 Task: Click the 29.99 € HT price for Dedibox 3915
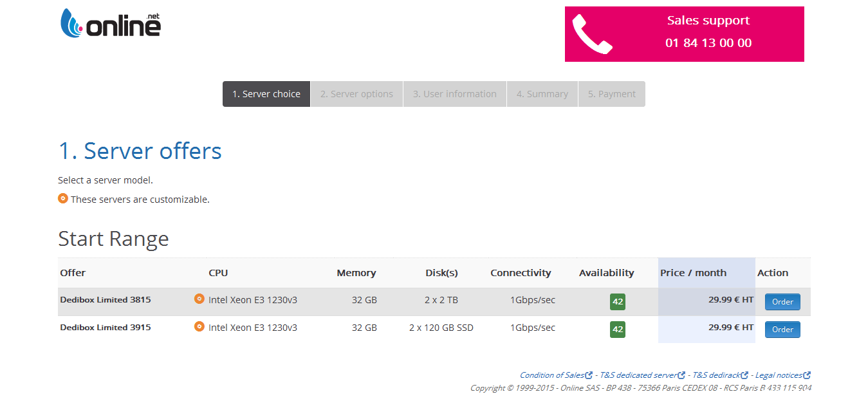coord(731,327)
